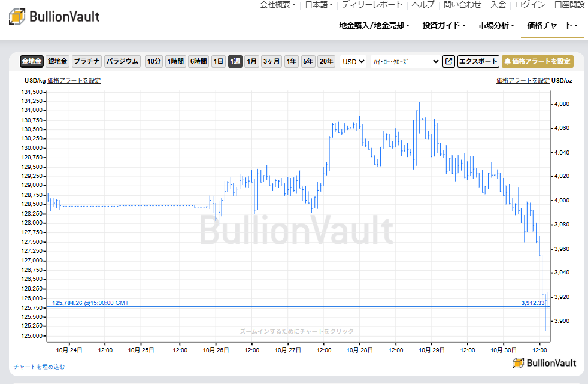
Task: Switch chart range to 1月
Action: (x=251, y=61)
